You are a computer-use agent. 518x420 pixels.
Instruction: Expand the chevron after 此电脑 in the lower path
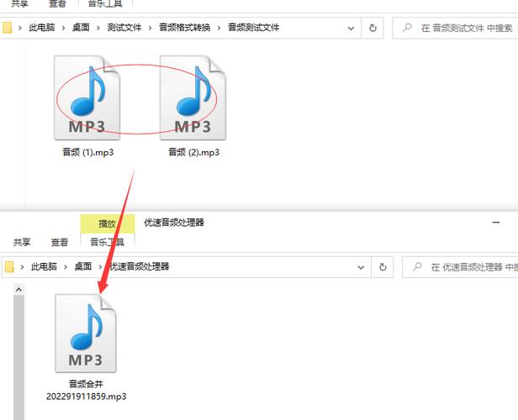pyautogui.click(x=66, y=267)
